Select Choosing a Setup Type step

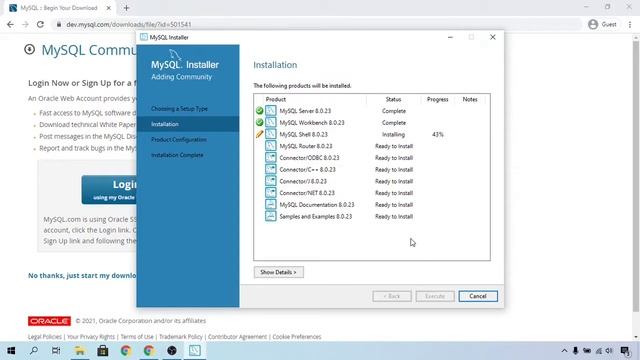point(179,109)
